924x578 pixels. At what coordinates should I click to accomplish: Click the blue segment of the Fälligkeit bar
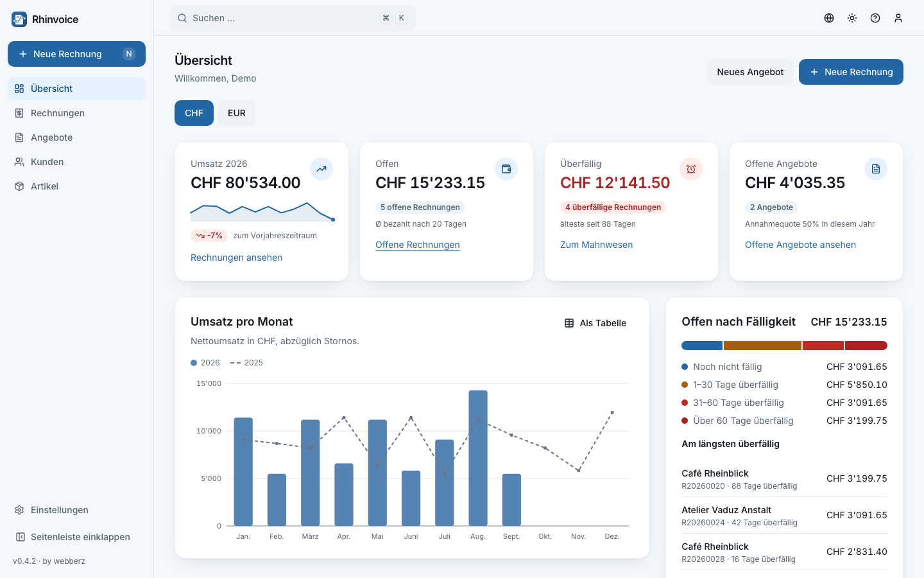pos(702,346)
